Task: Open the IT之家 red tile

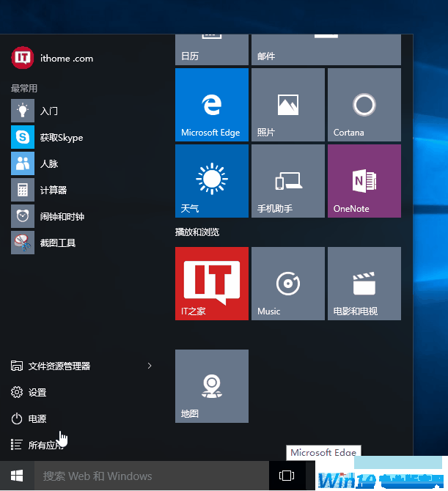Action: point(212,284)
